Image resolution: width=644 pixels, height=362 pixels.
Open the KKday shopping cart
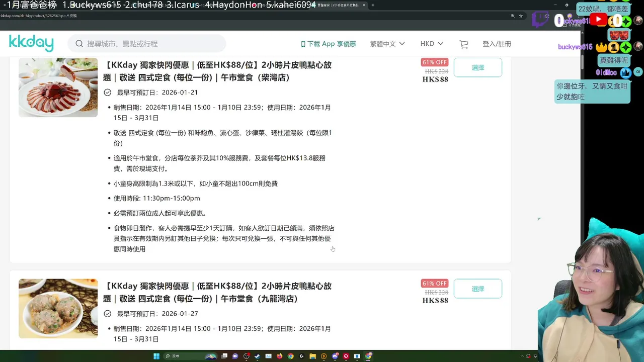(464, 44)
